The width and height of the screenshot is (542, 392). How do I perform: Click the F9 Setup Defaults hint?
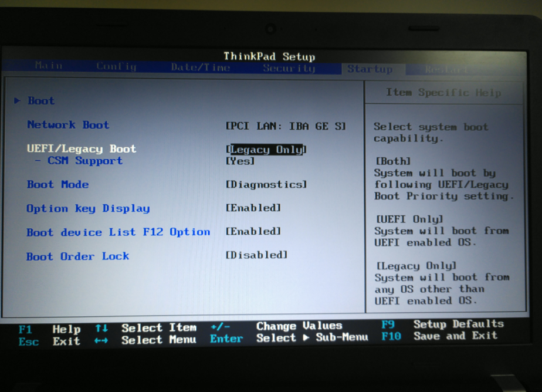click(x=443, y=325)
